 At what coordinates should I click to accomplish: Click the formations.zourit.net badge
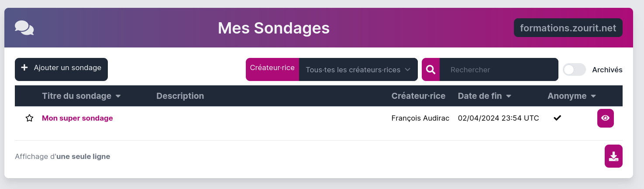568,28
